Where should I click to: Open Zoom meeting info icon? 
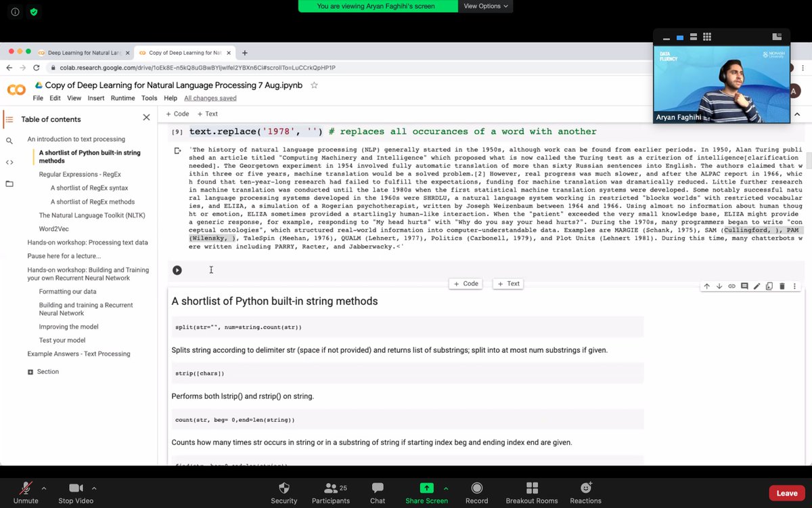click(x=15, y=12)
